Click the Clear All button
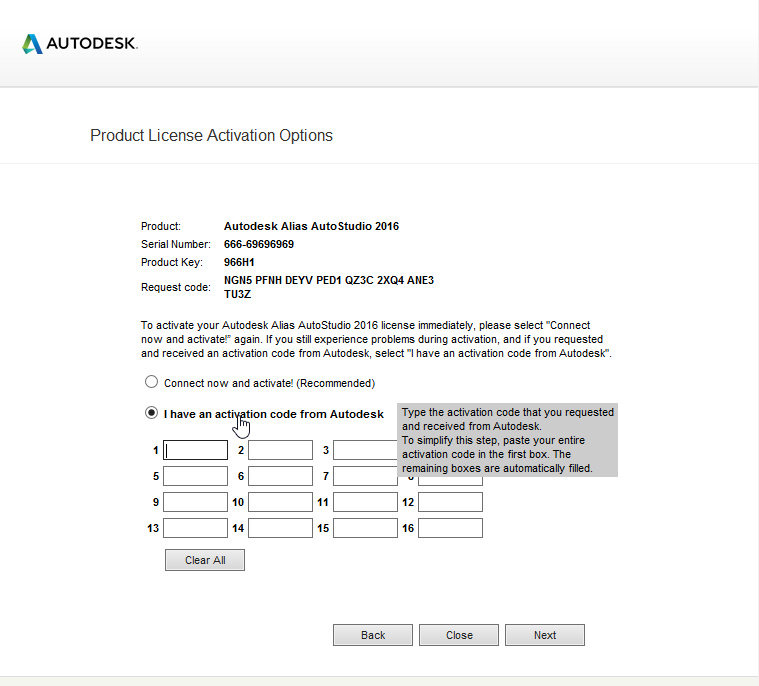The width and height of the screenshot is (759, 686). tap(205, 560)
